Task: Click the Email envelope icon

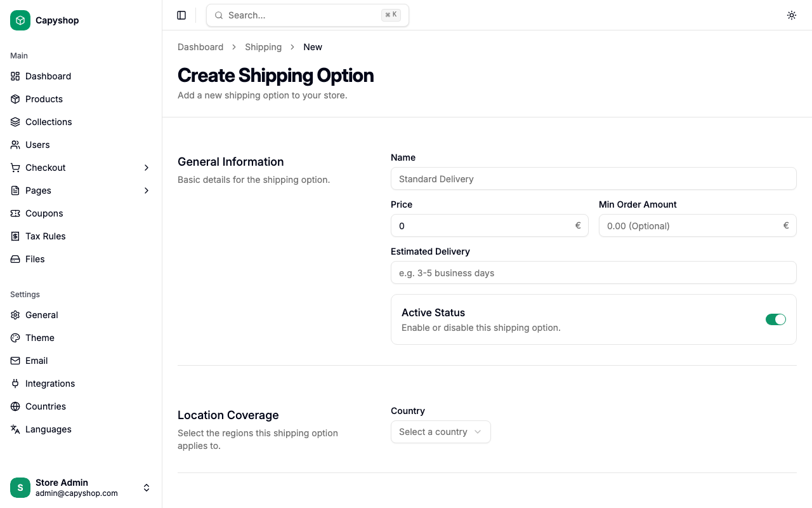Action: pos(15,361)
